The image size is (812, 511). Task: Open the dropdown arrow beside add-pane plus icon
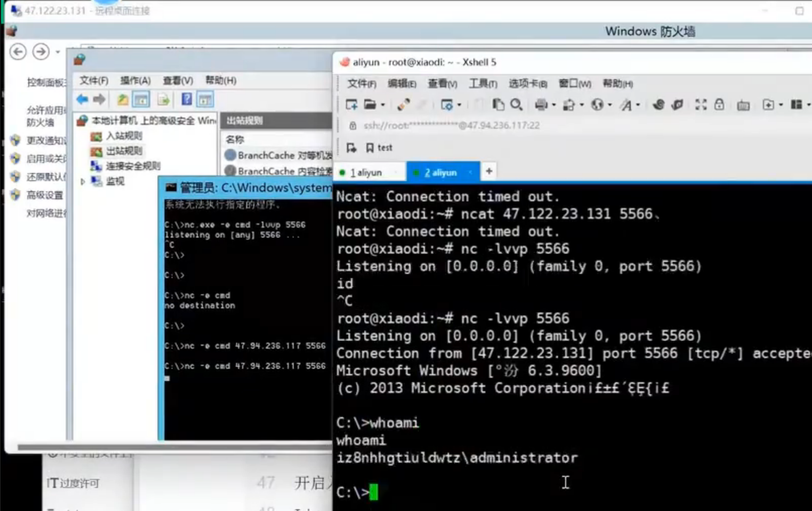pos(781,105)
